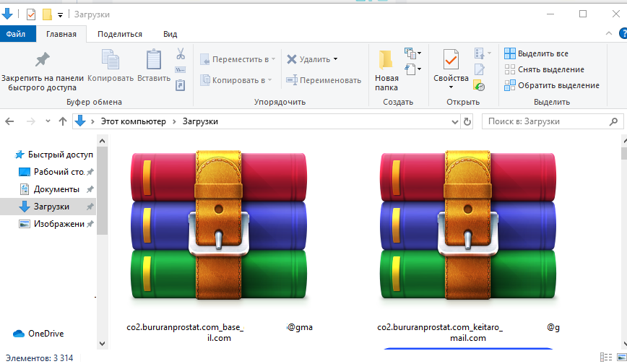
Task: Customize Quick Access Toolbar dropdown
Action: 60,14
